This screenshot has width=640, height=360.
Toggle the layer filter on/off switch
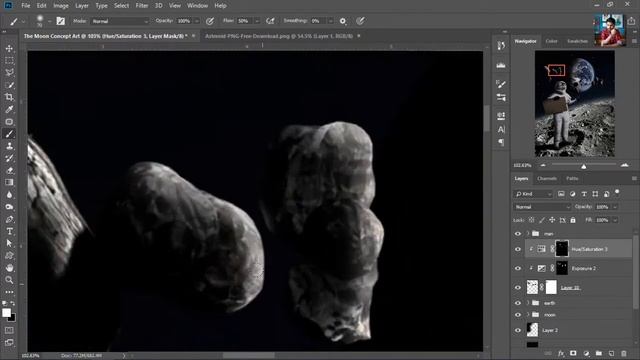coord(617,192)
